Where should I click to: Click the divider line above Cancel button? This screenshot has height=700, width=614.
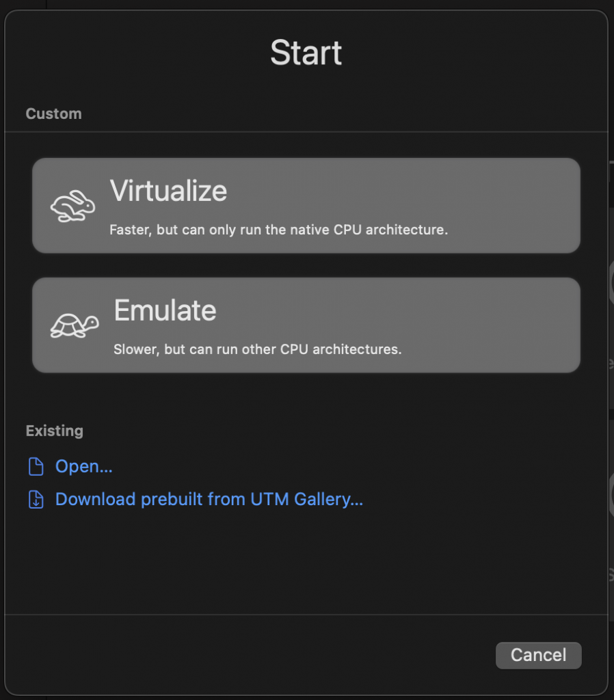pyautogui.click(x=306, y=615)
